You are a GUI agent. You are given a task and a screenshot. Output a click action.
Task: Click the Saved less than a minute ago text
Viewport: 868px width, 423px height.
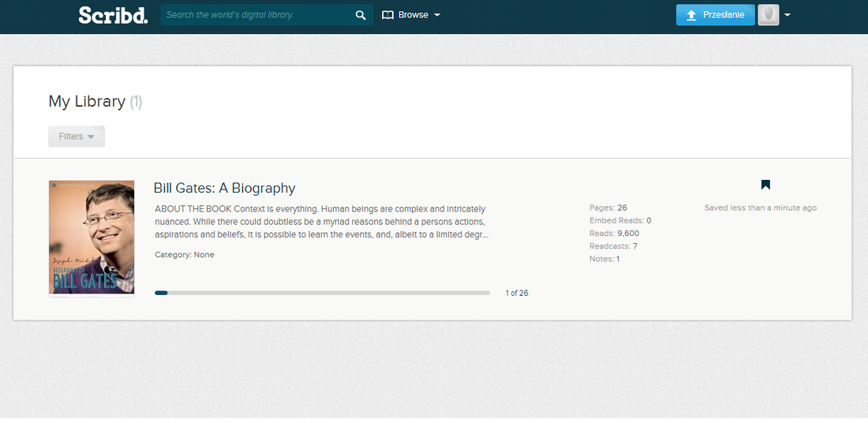tap(760, 208)
